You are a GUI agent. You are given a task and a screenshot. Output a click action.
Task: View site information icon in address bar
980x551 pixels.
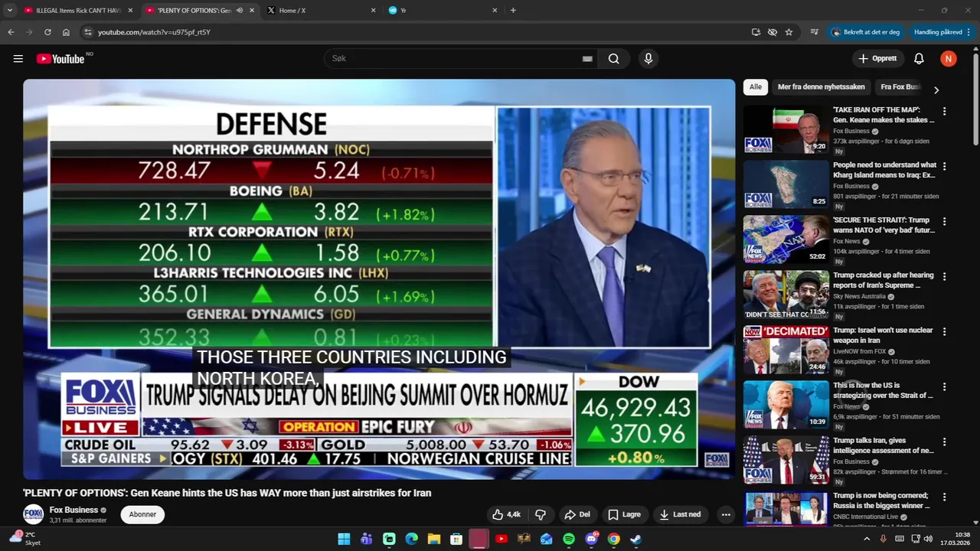pos(88,32)
